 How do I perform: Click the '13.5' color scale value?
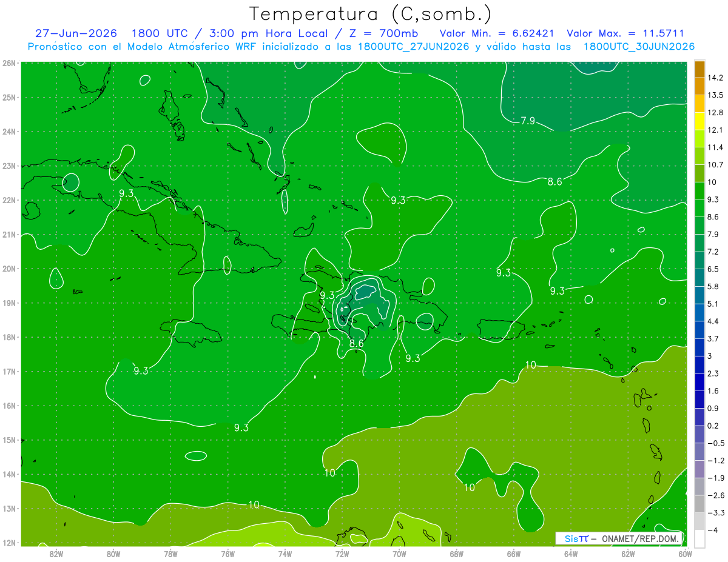[715, 95]
